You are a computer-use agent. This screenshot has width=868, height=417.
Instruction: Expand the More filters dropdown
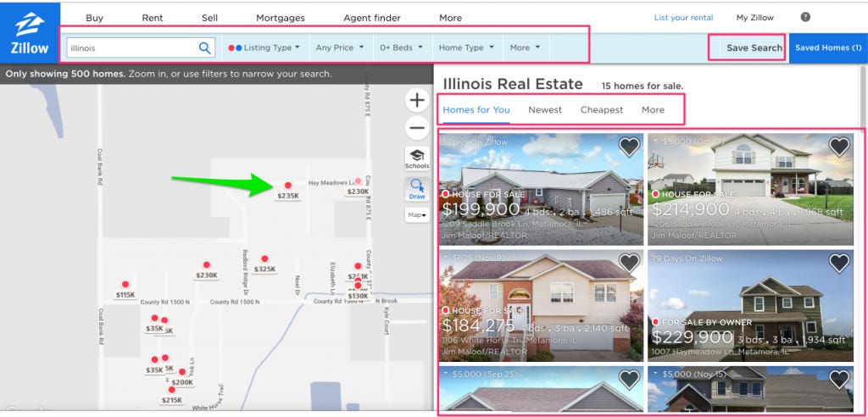(526, 48)
